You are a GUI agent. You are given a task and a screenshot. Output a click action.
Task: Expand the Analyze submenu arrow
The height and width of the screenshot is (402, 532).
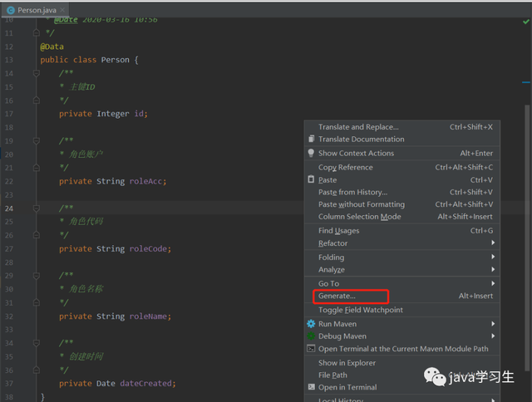[493, 269]
